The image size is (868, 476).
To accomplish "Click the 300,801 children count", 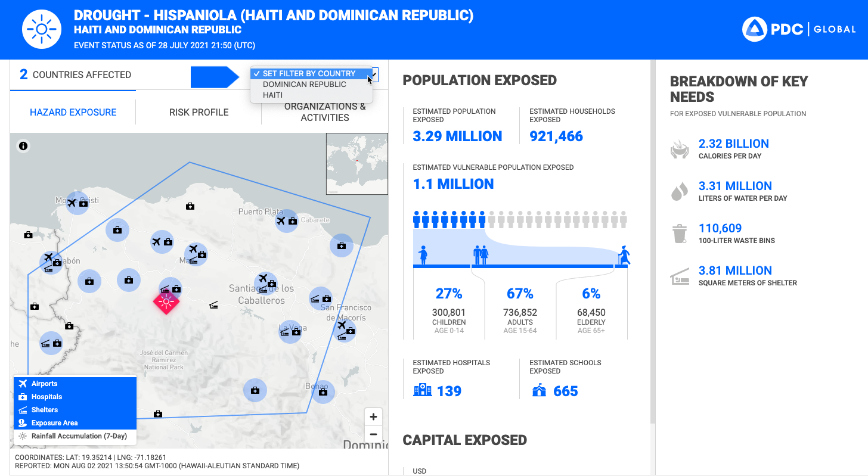I will click(449, 312).
